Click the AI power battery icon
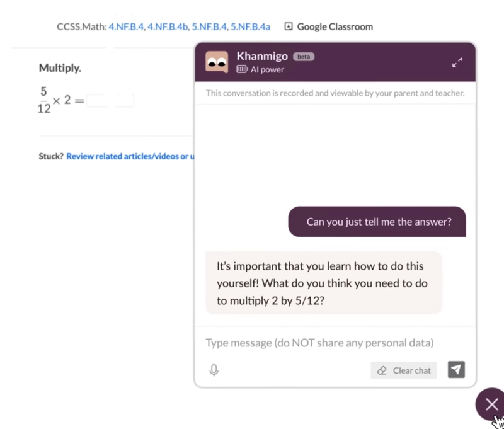This screenshot has width=504, height=429. pyautogui.click(x=242, y=70)
